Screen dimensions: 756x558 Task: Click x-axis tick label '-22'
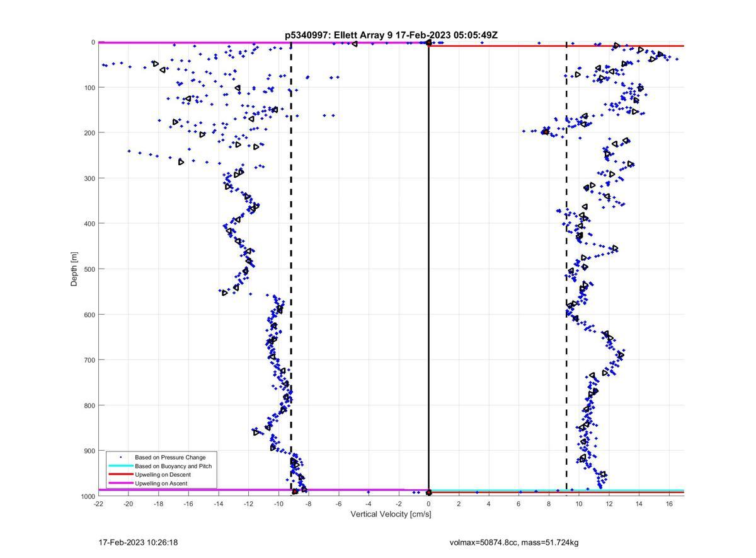(x=98, y=504)
